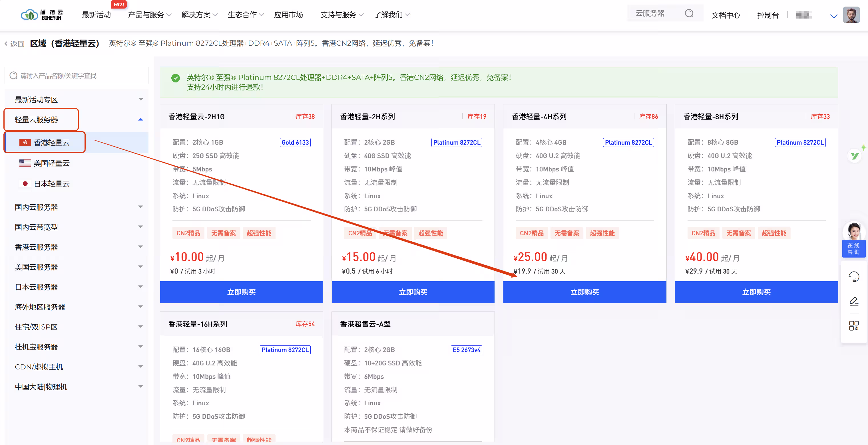Expand the account dropdown chevron

tap(834, 16)
